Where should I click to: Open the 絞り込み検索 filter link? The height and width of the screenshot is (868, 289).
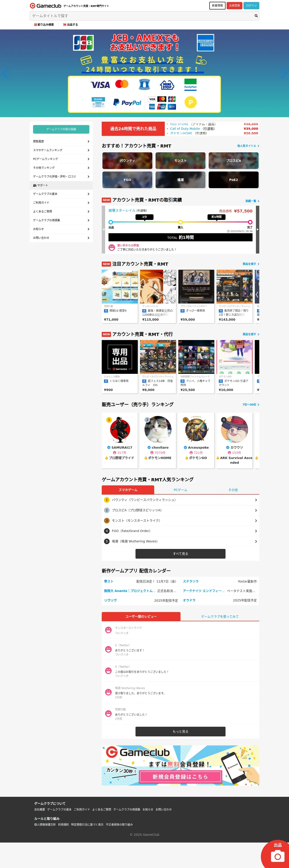[44, 25]
